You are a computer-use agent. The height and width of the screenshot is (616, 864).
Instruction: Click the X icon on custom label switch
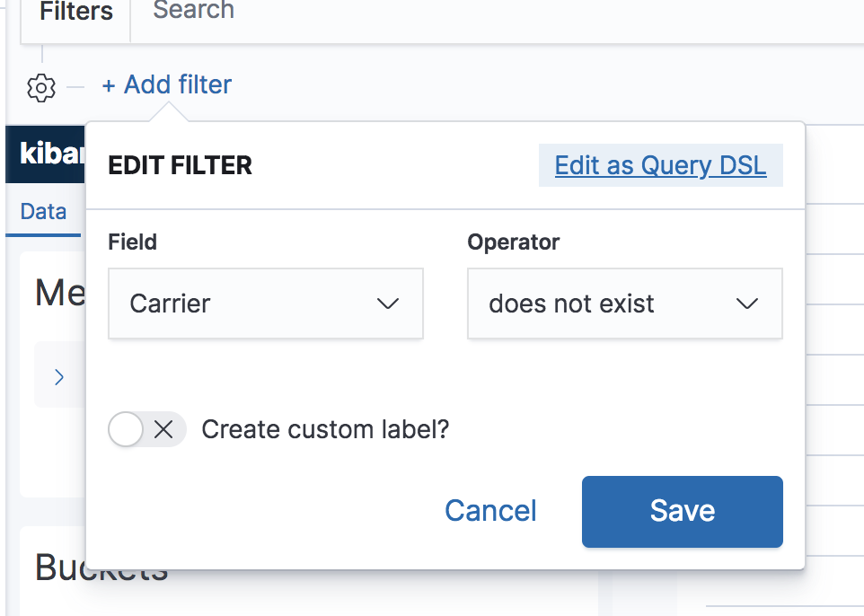point(163,429)
